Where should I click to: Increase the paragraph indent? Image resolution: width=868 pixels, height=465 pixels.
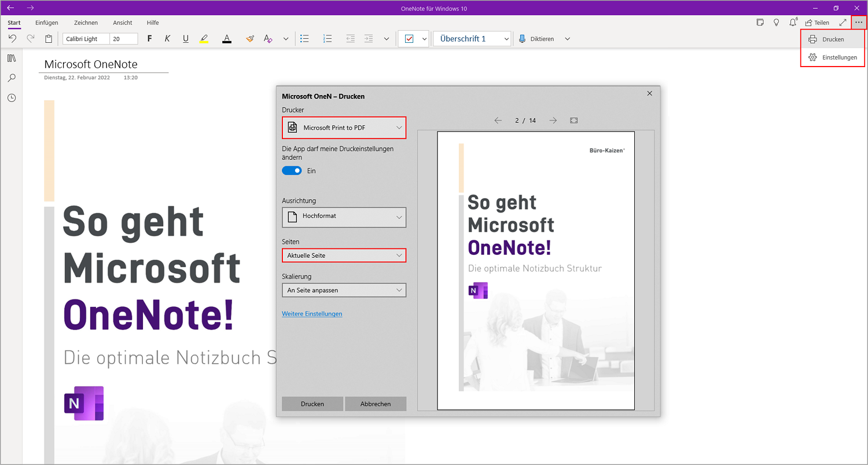click(x=369, y=39)
